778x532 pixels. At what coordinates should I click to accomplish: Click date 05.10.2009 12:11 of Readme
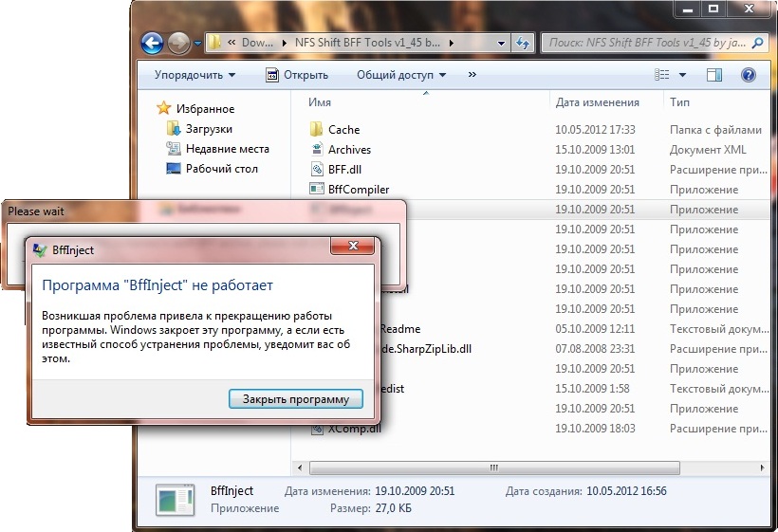(x=595, y=329)
